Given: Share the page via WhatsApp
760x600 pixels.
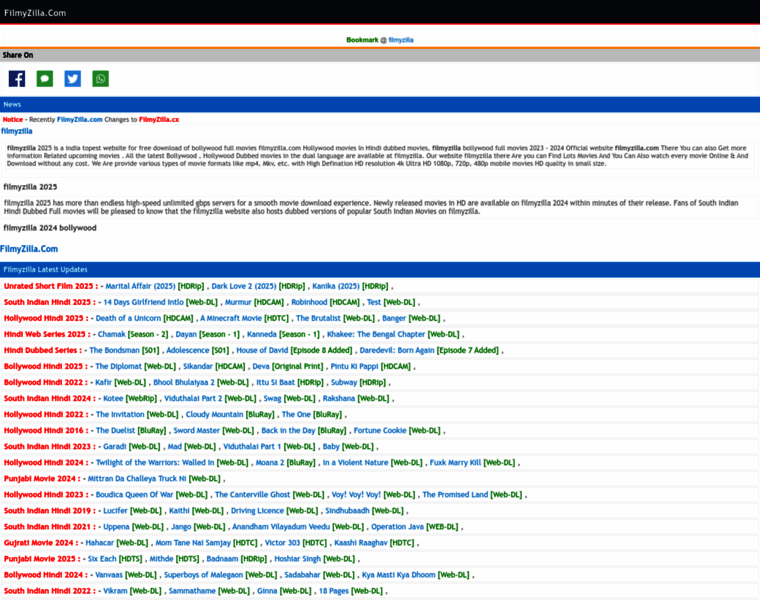Looking at the screenshot, I should click(x=100, y=79).
